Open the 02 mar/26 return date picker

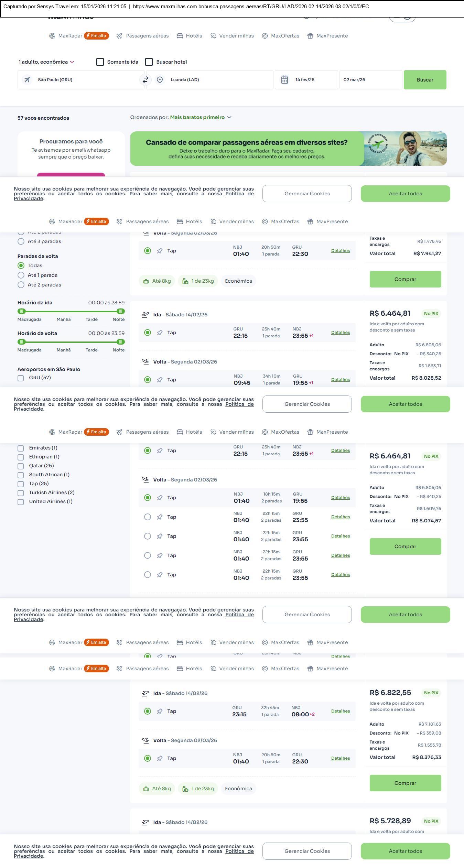pos(370,80)
